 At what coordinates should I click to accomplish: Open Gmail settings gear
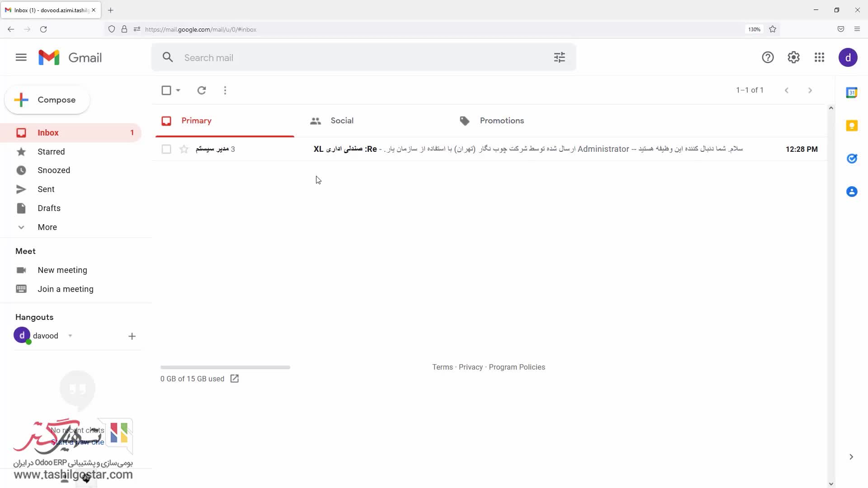[x=793, y=57]
